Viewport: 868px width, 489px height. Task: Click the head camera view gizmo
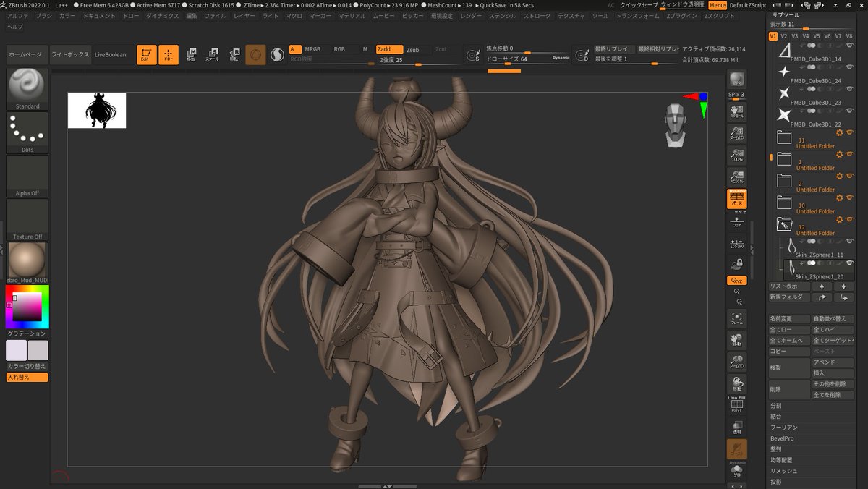click(x=676, y=126)
